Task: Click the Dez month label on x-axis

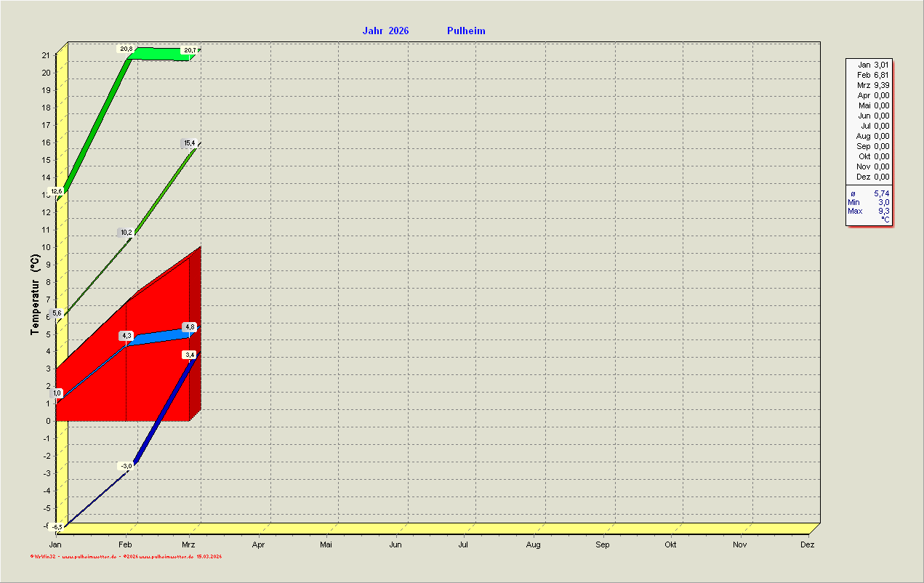Action: point(808,544)
